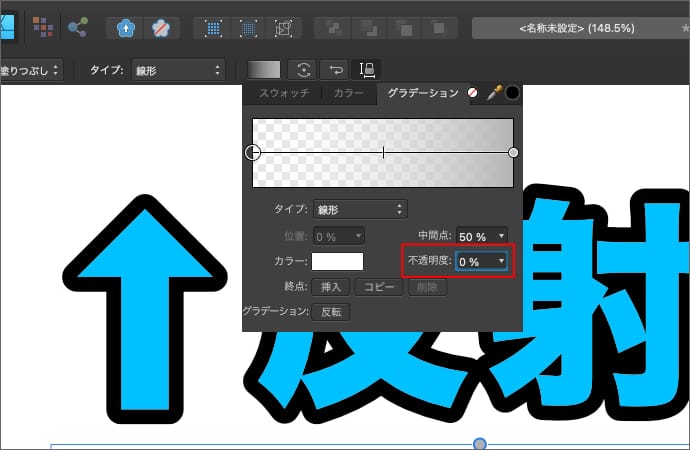Click the white カラー swatch

coord(337,261)
